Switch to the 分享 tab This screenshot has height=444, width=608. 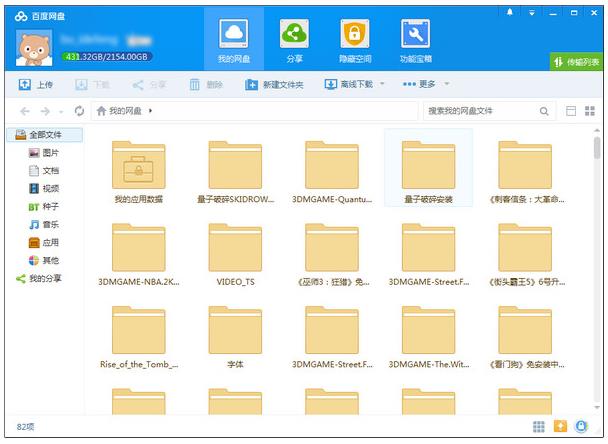[x=294, y=39]
